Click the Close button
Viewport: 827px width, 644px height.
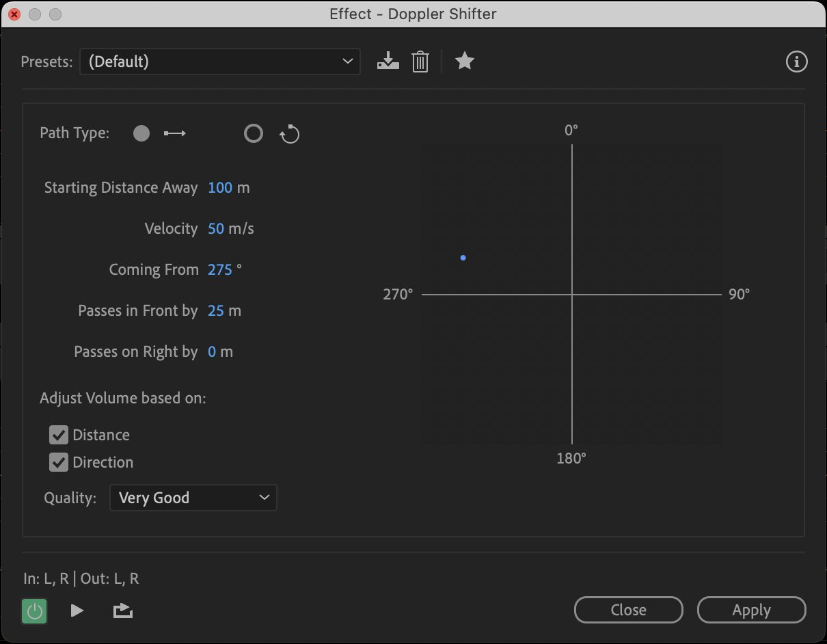click(628, 611)
